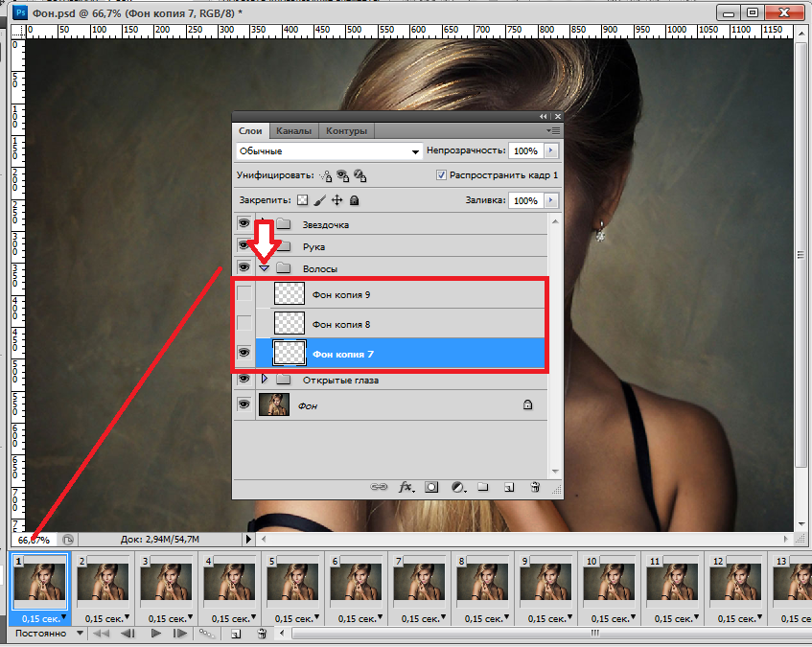Go to the next animation frame
This screenshot has width=812, height=647.
click(179, 633)
